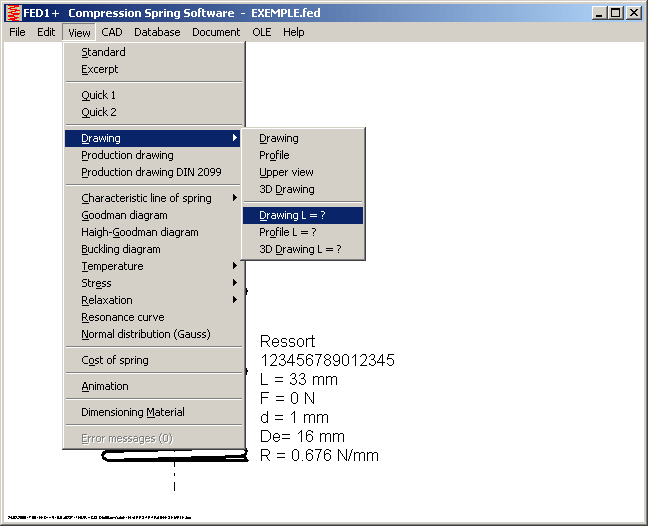The width and height of the screenshot is (648, 526).
Task: Expand the Temperature submenu
Action: [112, 266]
